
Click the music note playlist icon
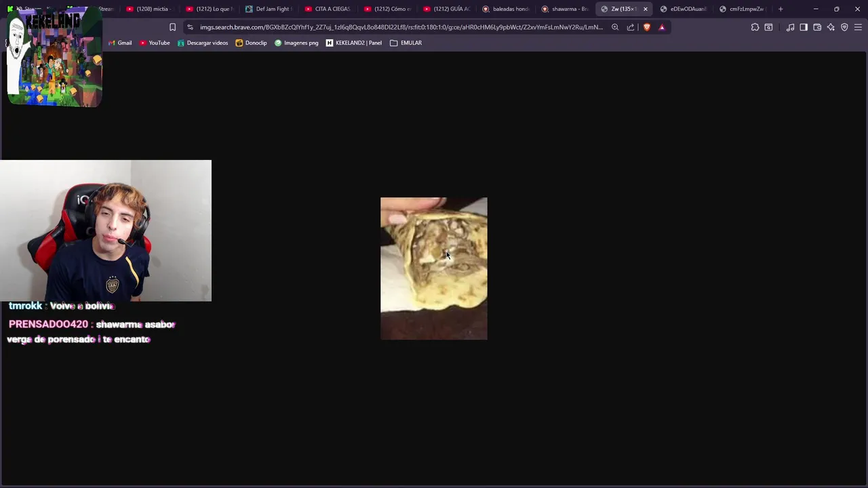(x=790, y=27)
